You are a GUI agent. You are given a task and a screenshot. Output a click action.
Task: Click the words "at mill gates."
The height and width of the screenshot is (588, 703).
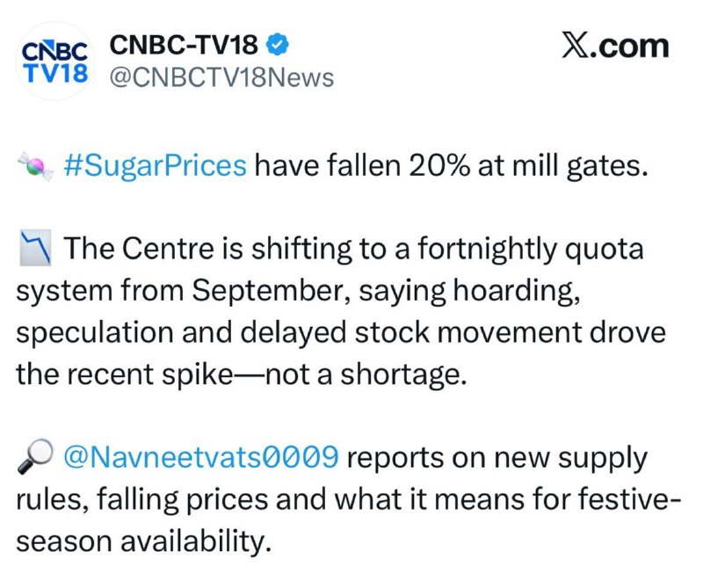pos(563,167)
